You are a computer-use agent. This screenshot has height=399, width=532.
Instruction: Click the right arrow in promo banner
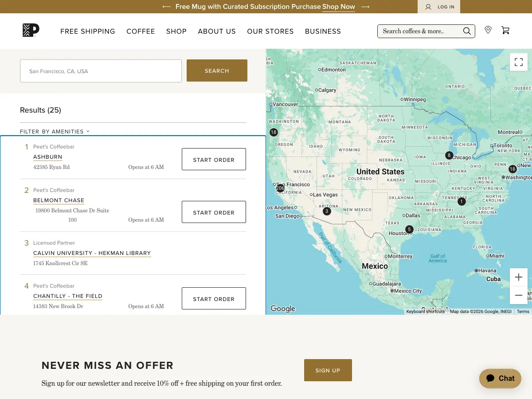[x=365, y=7]
